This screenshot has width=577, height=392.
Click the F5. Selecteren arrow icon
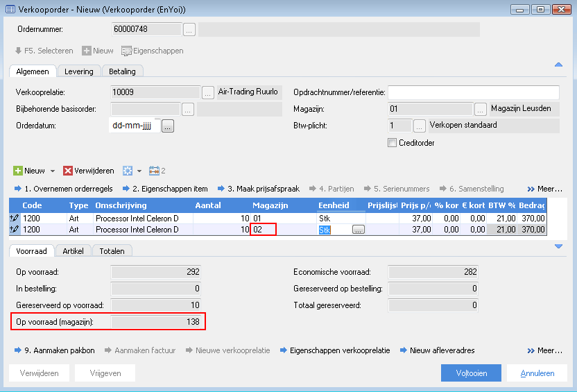(18, 51)
